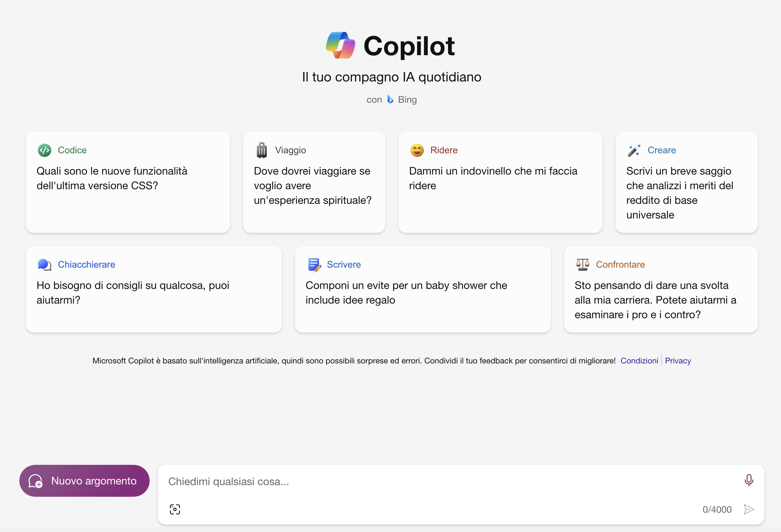Select the carriera pro e contro card
This screenshot has height=532, width=781.
661,289
